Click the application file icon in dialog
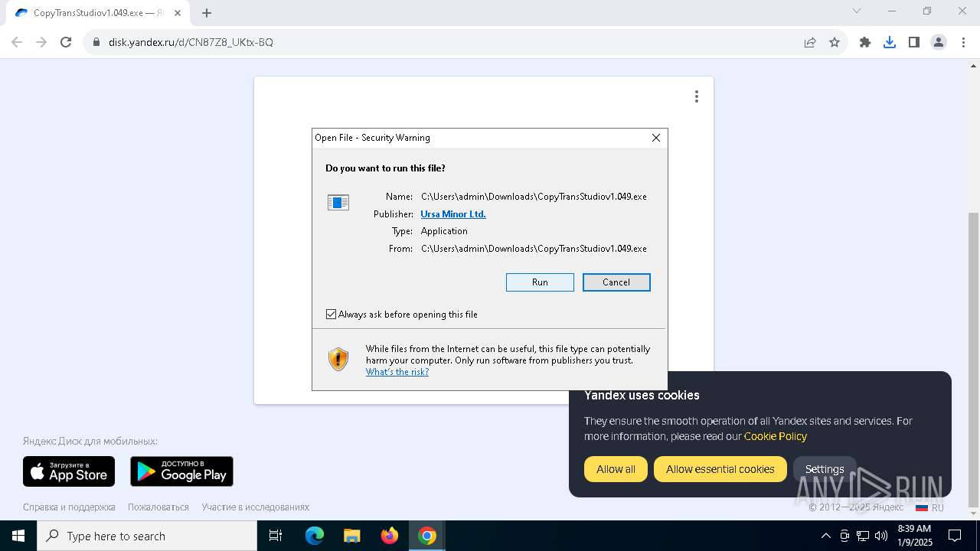The width and height of the screenshot is (980, 551). coord(338,202)
